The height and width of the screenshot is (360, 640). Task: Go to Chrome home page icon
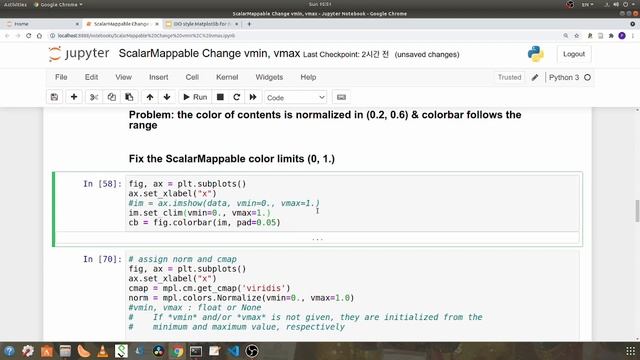click(39, 36)
